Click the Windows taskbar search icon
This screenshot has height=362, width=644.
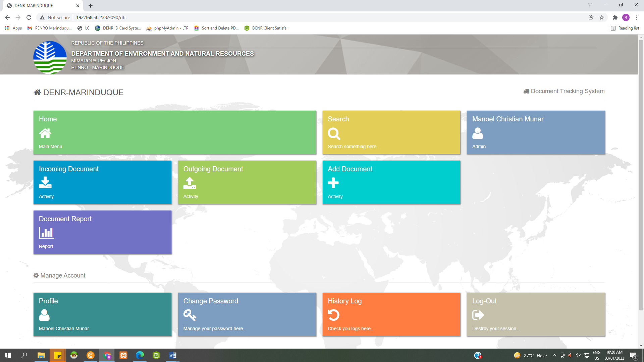[x=24, y=355]
